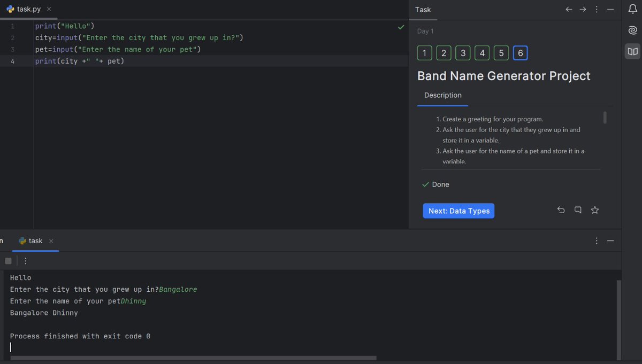Click line number 4 in the gutter
Image resolution: width=642 pixels, height=364 pixels.
(x=12, y=61)
